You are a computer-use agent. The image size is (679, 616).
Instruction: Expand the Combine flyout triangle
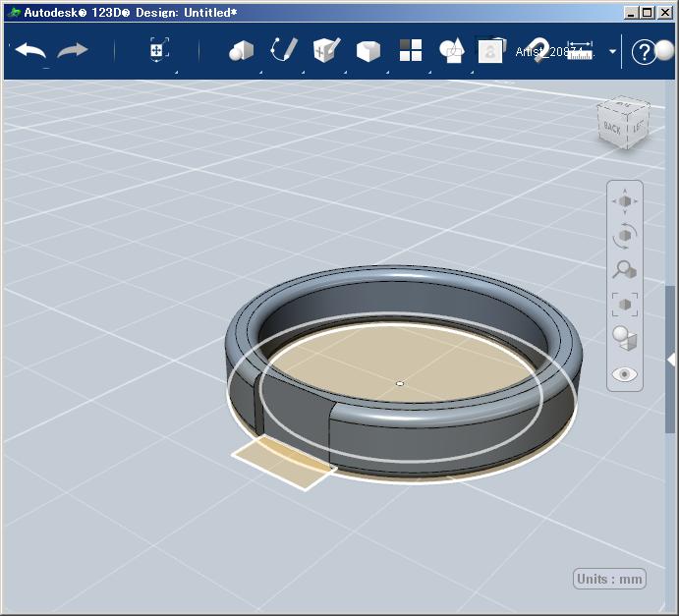[472, 73]
